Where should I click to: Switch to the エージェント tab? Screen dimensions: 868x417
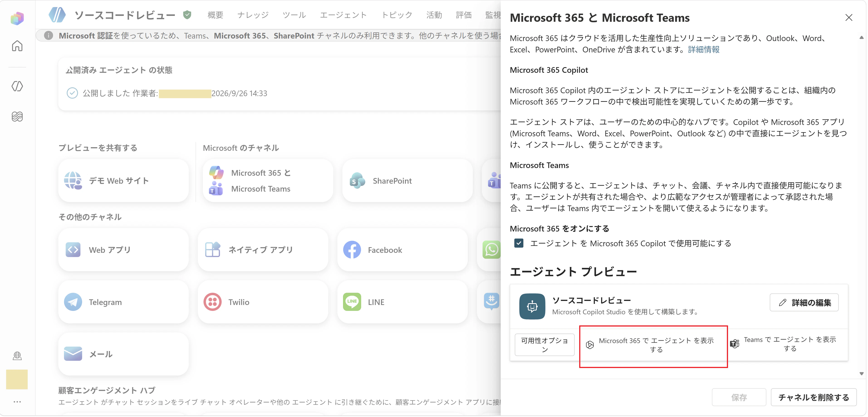343,15
